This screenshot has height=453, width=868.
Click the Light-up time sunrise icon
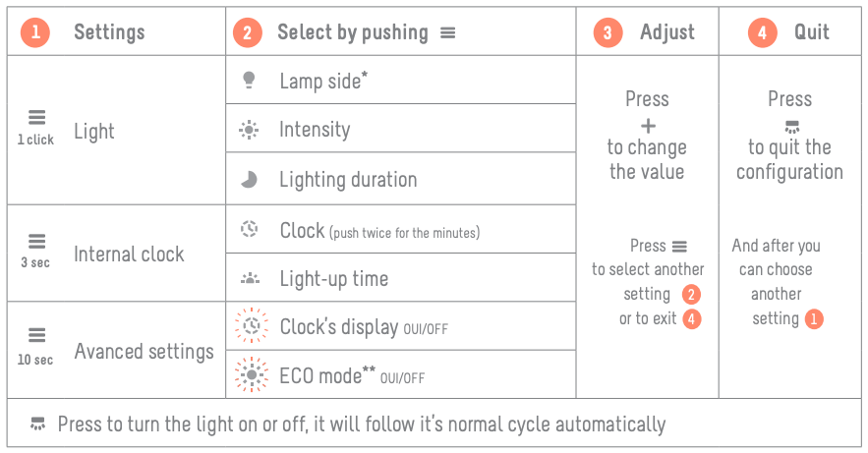[250, 278]
